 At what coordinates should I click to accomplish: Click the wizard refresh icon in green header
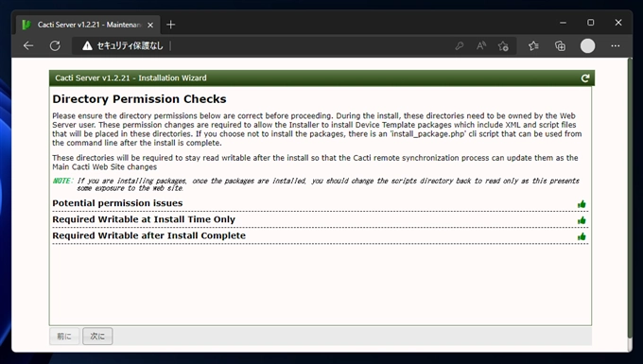585,78
